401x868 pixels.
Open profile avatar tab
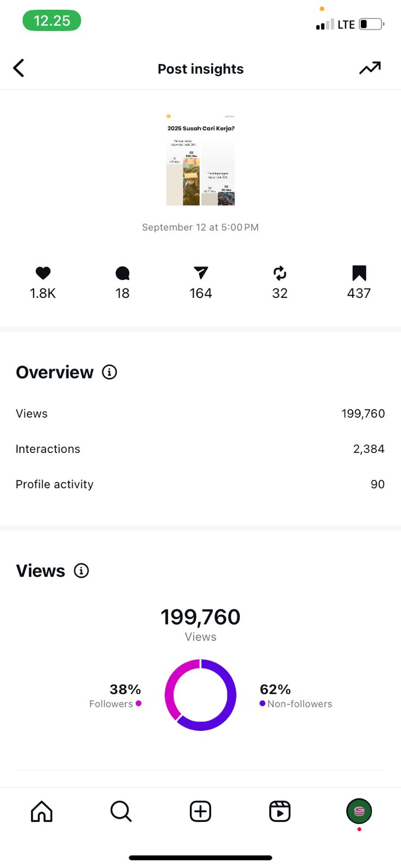click(359, 812)
